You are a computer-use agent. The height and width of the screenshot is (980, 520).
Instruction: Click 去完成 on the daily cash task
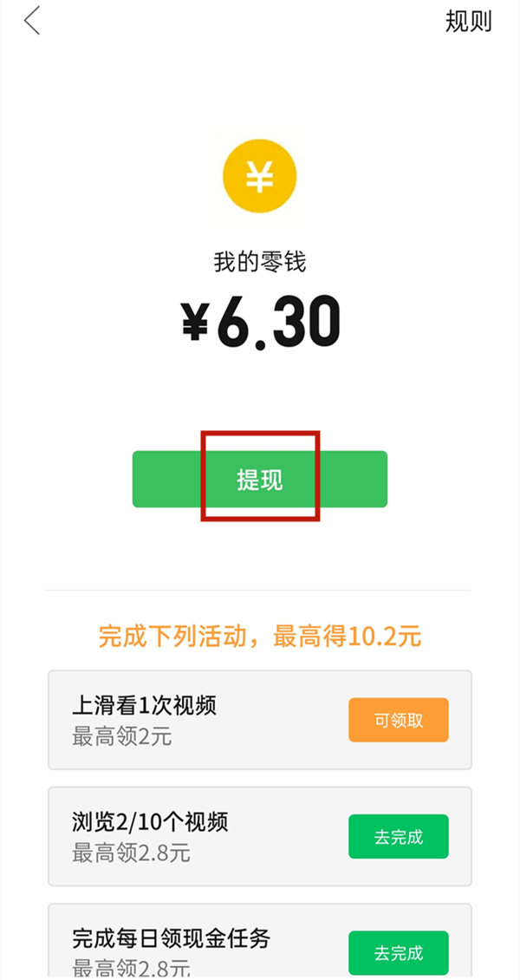(398, 952)
